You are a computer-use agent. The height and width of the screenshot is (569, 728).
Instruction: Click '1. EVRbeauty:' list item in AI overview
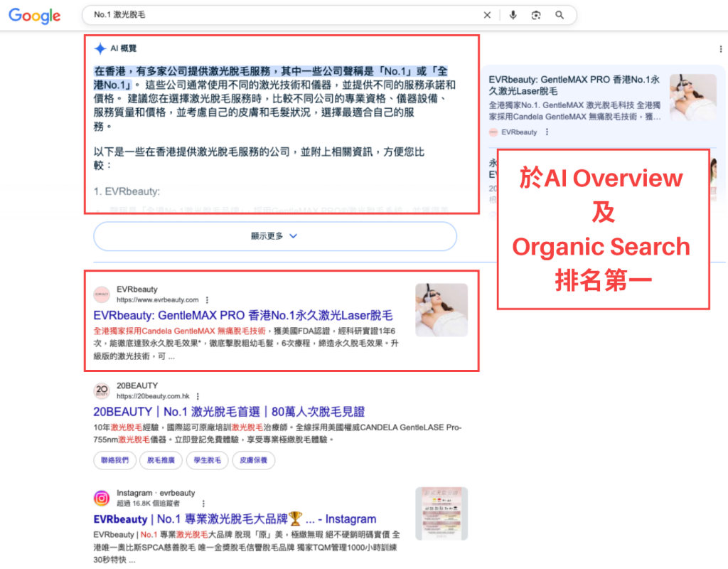[127, 191]
